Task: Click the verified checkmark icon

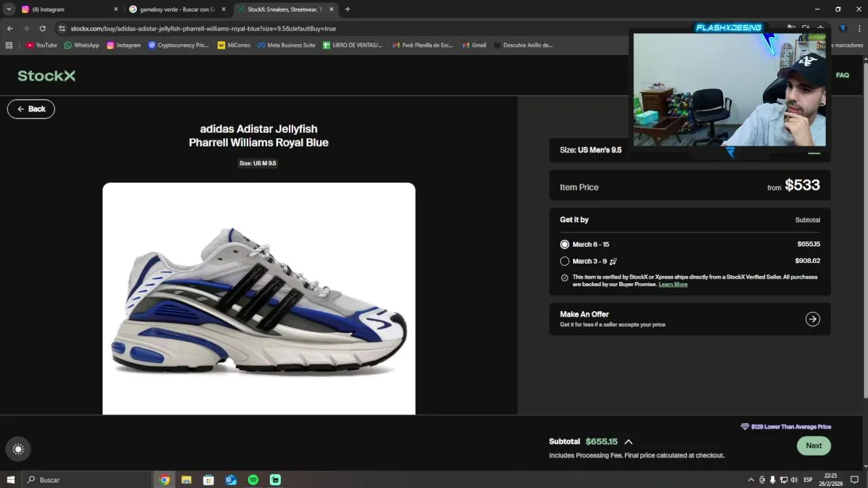Action: [565, 278]
